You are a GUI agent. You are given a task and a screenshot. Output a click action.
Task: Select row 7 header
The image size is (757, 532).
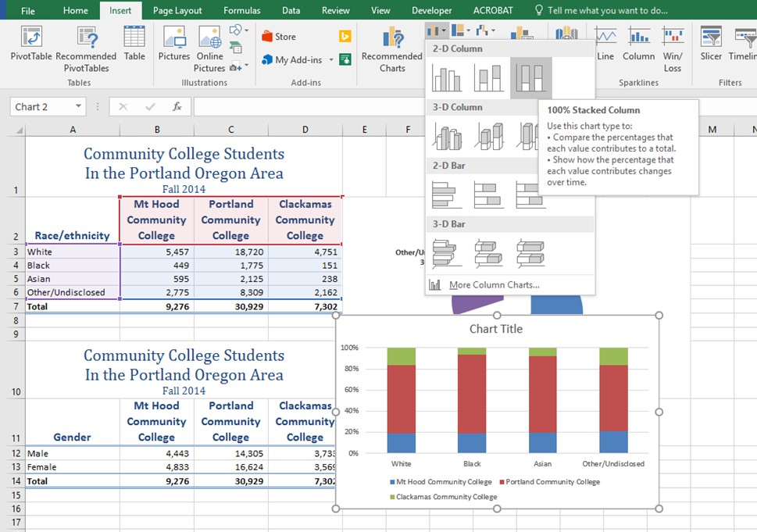click(x=16, y=306)
